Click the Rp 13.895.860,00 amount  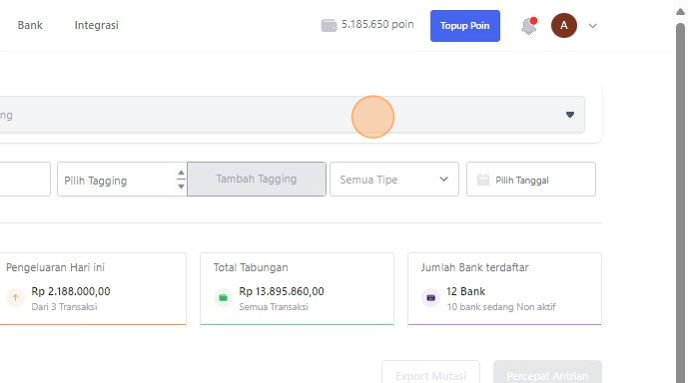pyautogui.click(x=281, y=291)
